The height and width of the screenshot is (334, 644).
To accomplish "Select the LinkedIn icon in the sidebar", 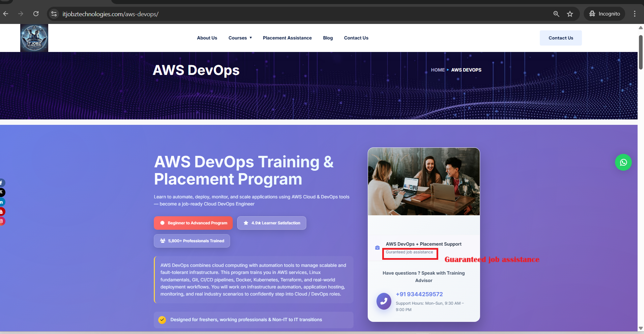I will pos(2,202).
